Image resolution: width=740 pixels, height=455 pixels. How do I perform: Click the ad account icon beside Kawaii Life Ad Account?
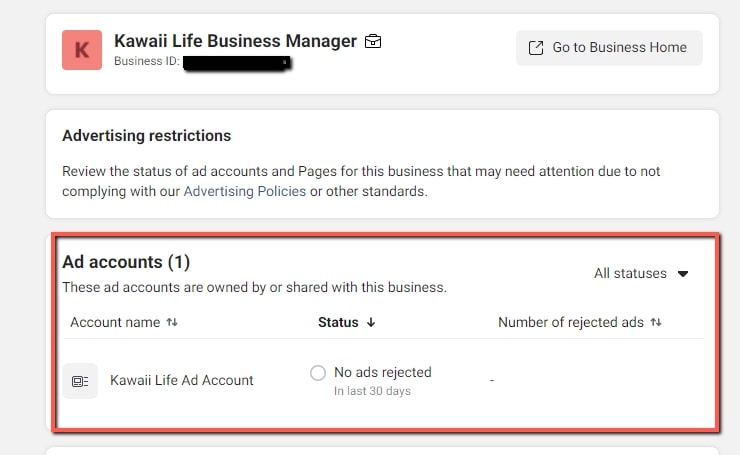click(x=80, y=381)
